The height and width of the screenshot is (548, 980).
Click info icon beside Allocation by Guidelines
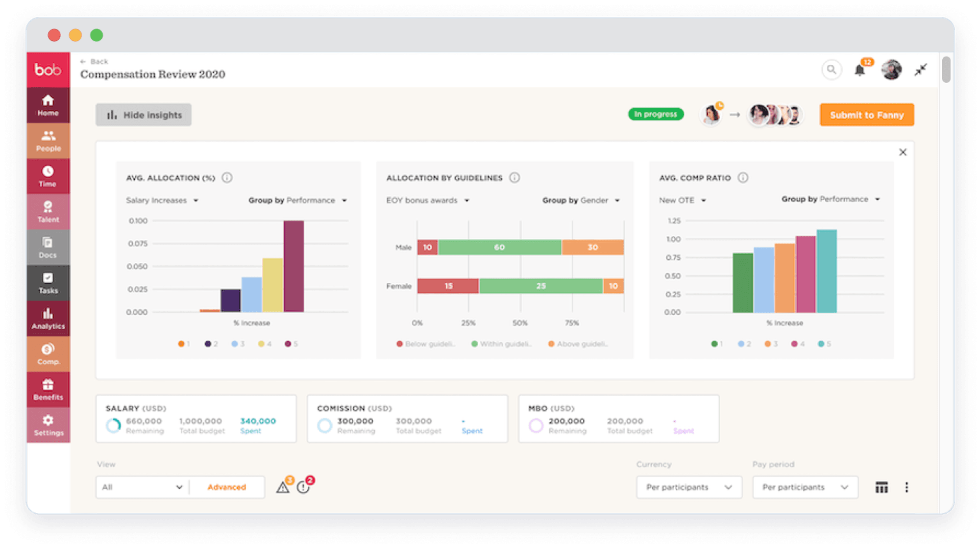tap(514, 178)
